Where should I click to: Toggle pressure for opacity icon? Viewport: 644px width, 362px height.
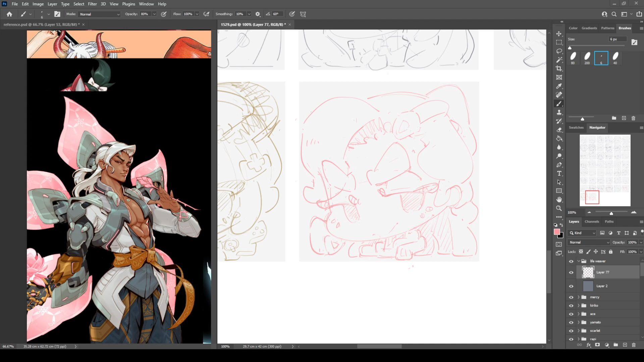(164, 14)
